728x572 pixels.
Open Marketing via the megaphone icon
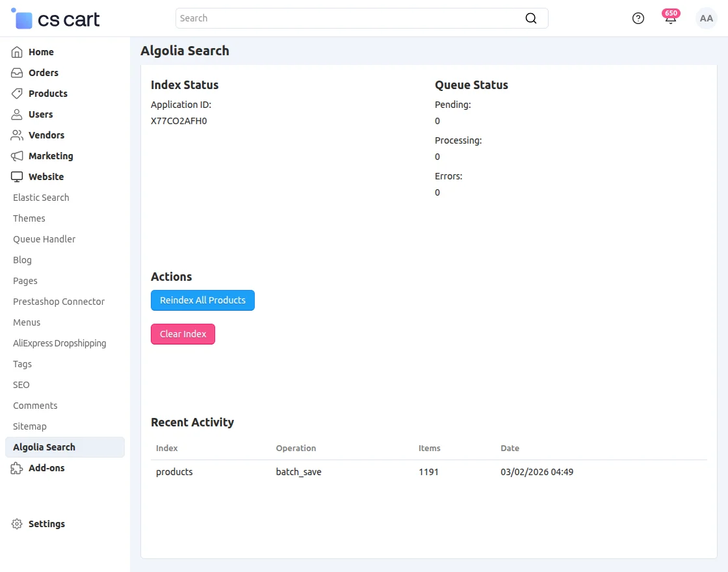(x=18, y=156)
